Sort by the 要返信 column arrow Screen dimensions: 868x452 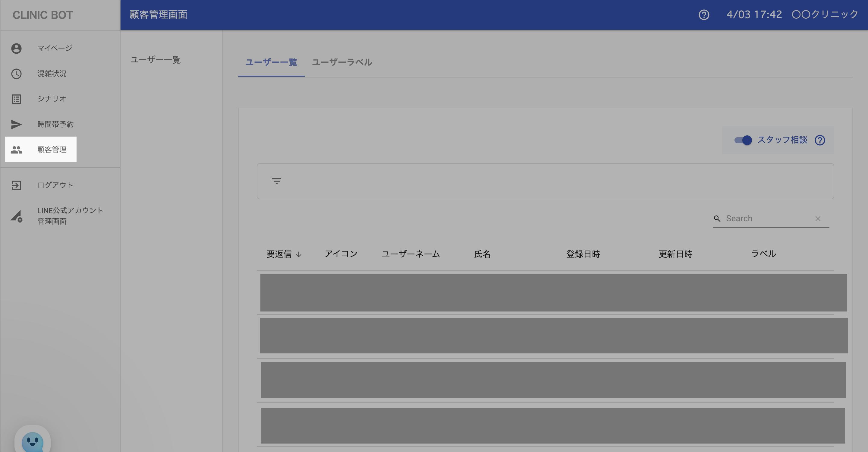[299, 254]
